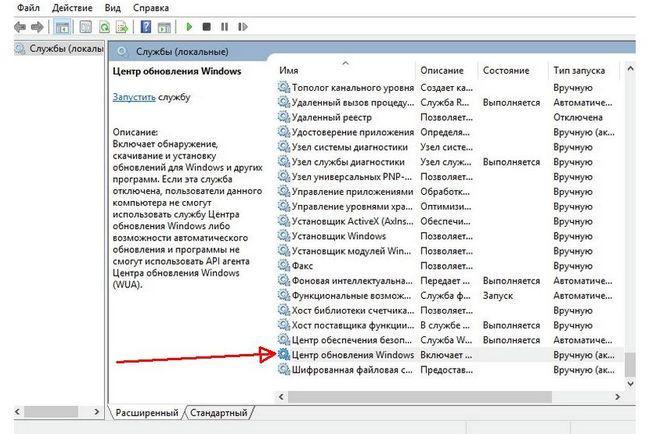Click the Pause service icon
The image size is (659, 434).
pyautogui.click(x=224, y=27)
